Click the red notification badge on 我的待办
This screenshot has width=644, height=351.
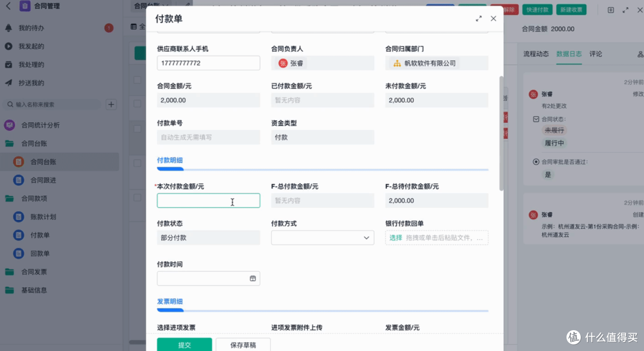point(109,28)
